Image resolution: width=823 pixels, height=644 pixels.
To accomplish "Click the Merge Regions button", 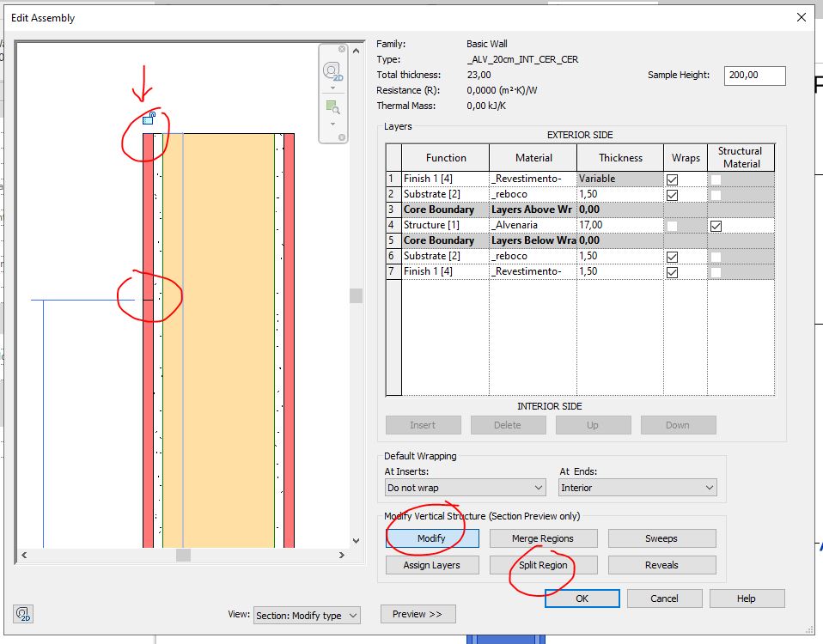I will pos(543,538).
